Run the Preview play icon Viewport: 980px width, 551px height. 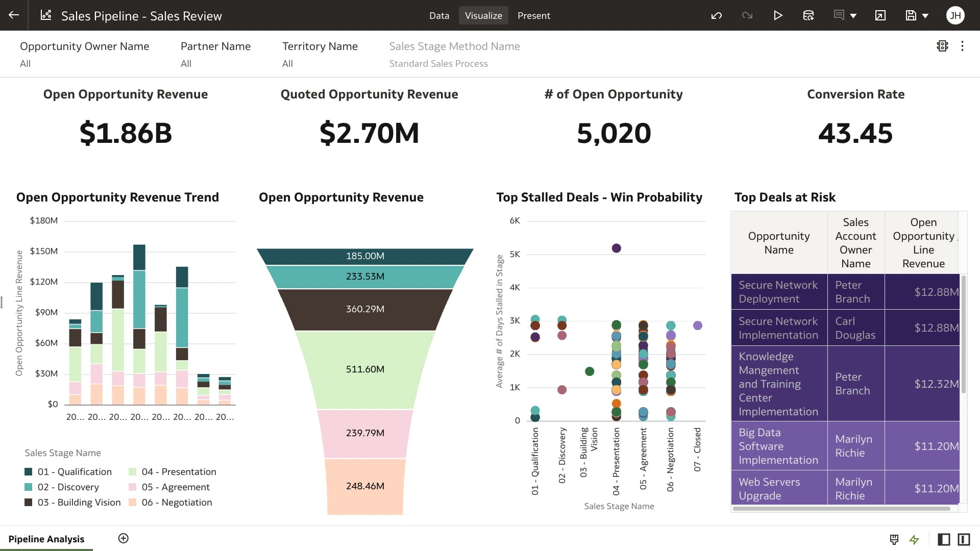pyautogui.click(x=778, y=15)
